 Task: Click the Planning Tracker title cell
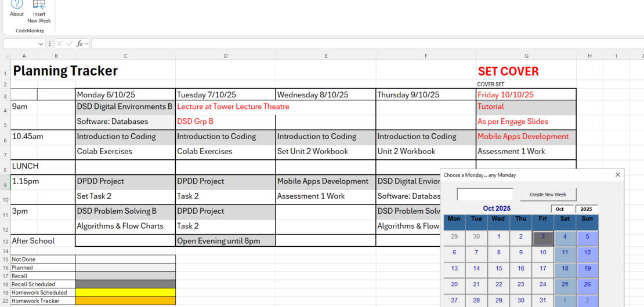coord(65,71)
